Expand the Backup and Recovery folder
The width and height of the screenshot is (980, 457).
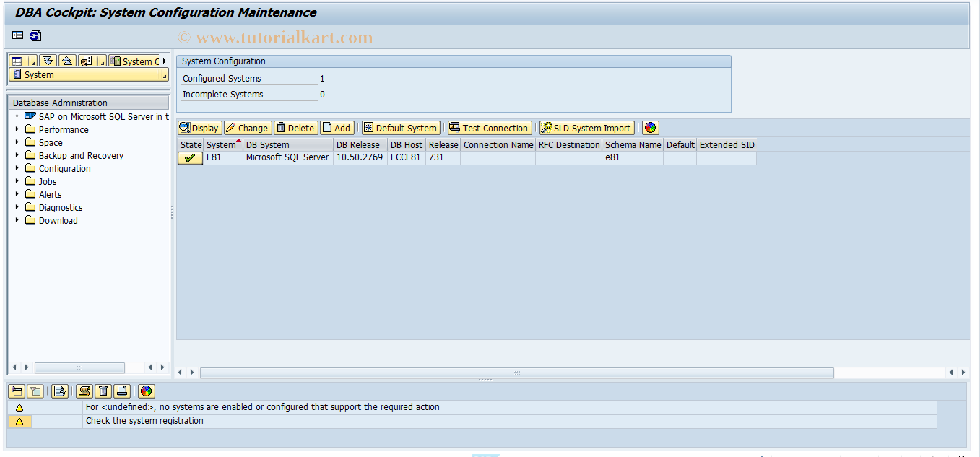(x=17, y=155)
